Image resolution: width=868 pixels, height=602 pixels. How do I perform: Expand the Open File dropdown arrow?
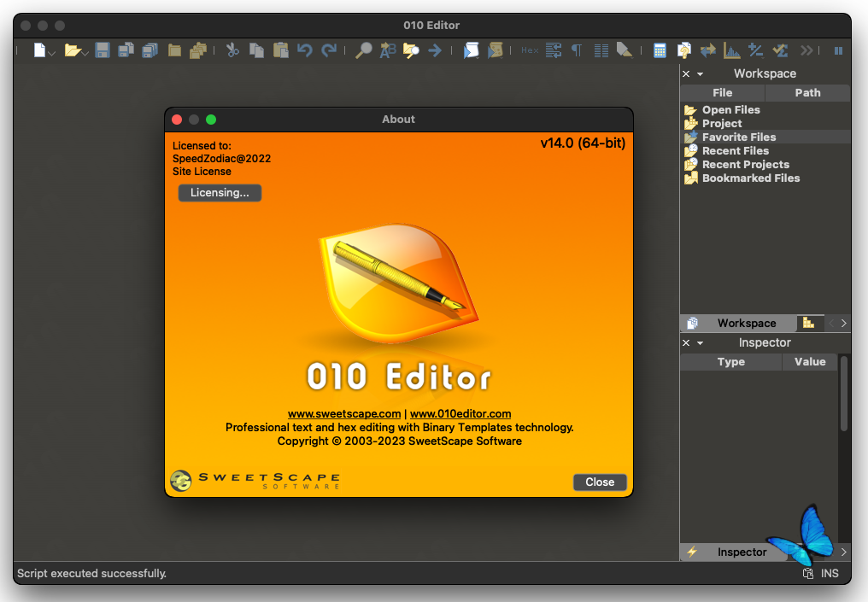(x=85, y=53)
